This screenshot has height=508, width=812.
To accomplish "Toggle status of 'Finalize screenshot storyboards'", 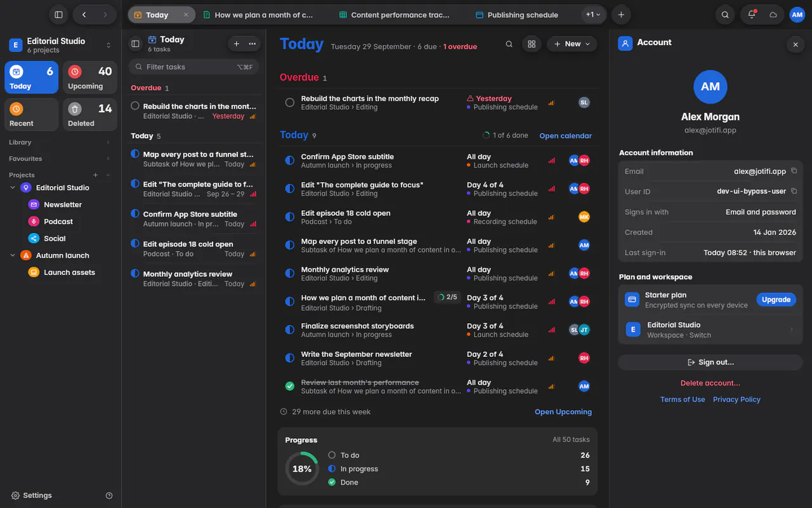I will [290, 330].
